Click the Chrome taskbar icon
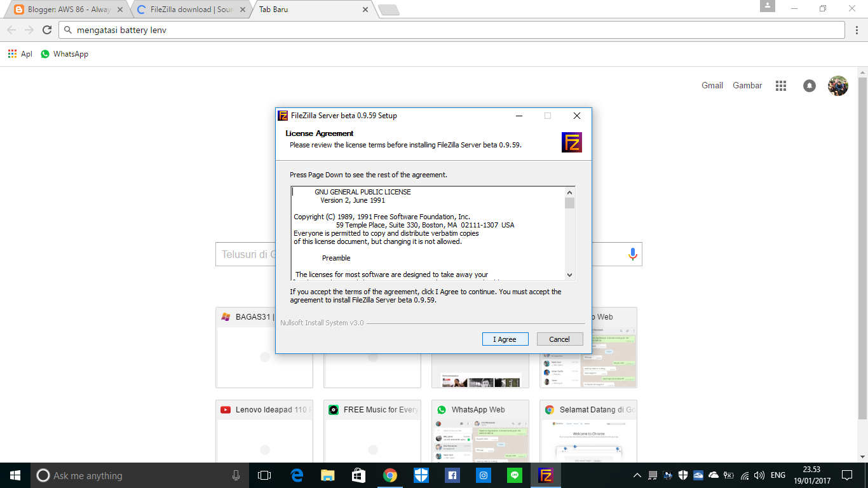Screen dimensions: 868x488 point(390,475)
